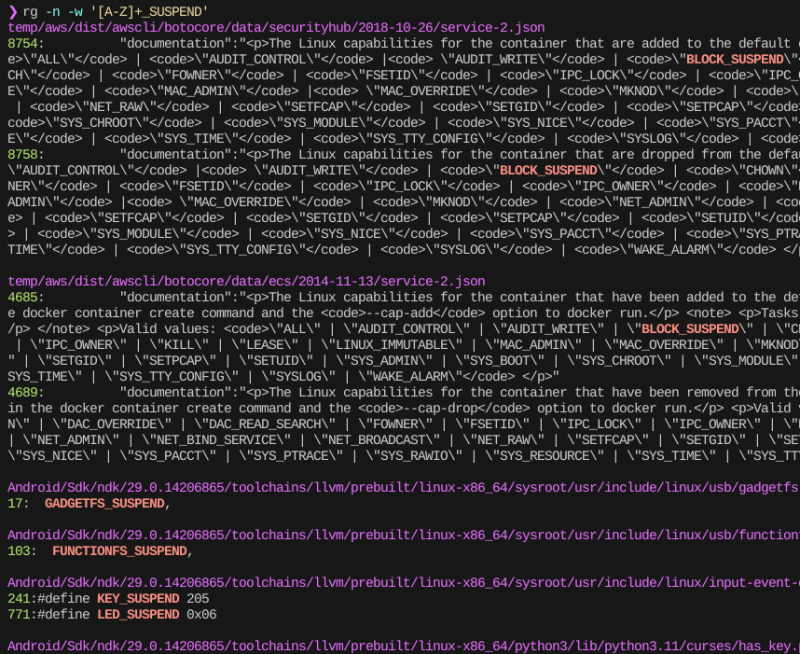Click line number 8758
Image resolution: width=800 pixels, height=654 pixels.
click(24, 155)
